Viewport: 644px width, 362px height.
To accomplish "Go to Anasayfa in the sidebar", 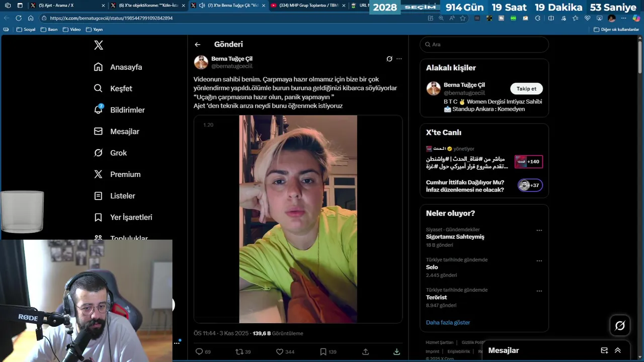I will tap(118, 67).
